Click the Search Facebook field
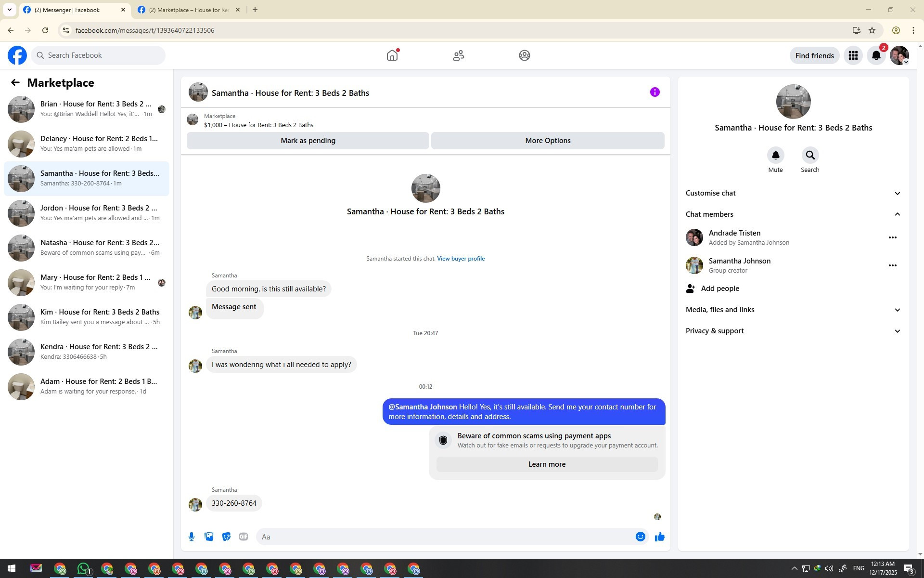This screenshot has width=924, height=578. tap(98, 55)
